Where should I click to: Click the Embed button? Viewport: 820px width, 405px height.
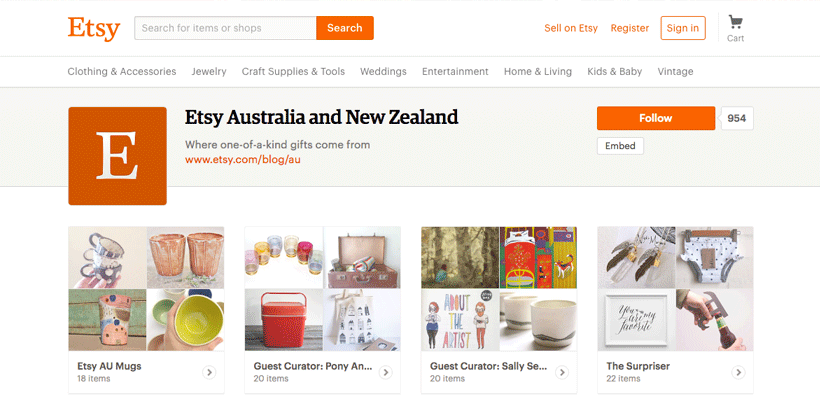coord(620,146)
